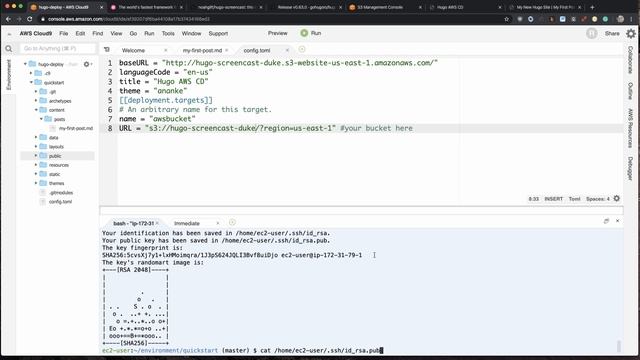Close the my-first-post.md editor tab

[x=227, y=50]
